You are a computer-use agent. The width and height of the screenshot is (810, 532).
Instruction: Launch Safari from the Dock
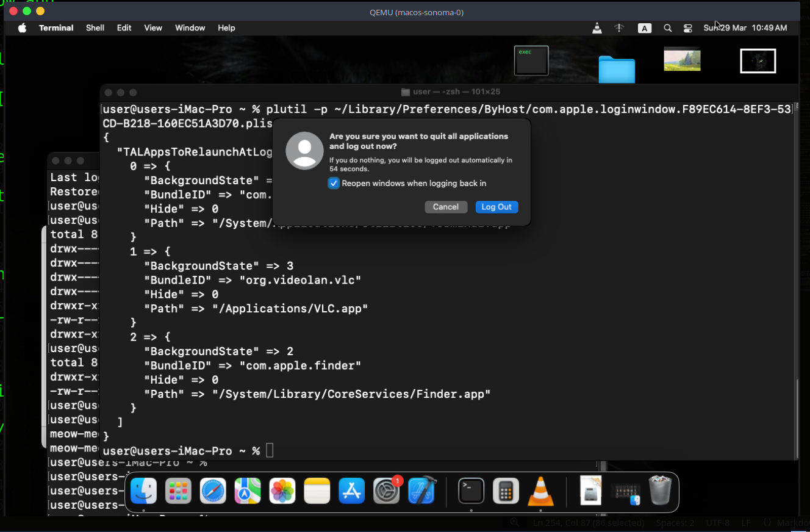213,492
